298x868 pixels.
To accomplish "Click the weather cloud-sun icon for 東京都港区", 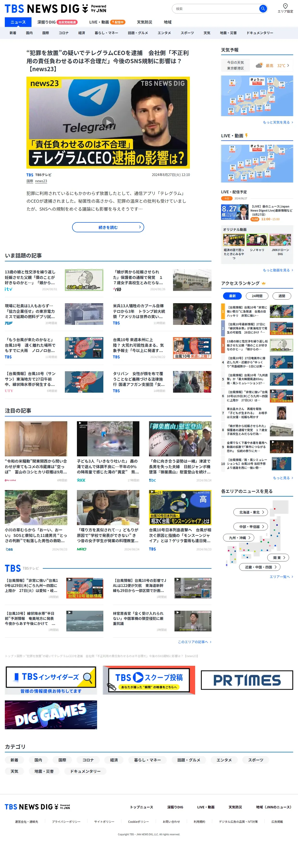I will click(x=259, y=65).
